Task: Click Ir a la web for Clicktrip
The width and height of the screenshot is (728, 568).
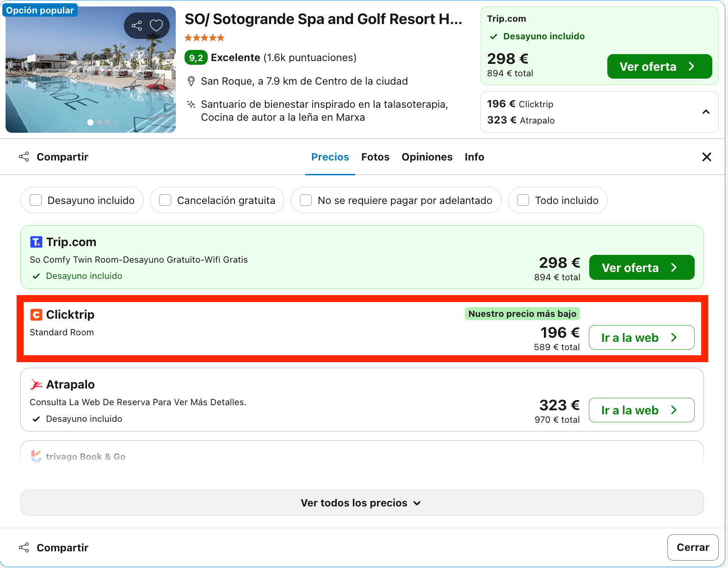Action: tap(642, 338)
